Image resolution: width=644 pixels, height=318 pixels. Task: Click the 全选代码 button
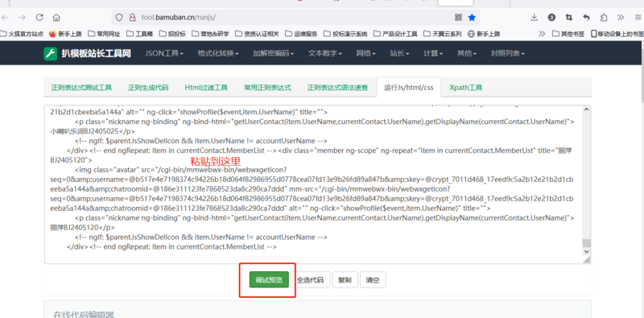311,280
